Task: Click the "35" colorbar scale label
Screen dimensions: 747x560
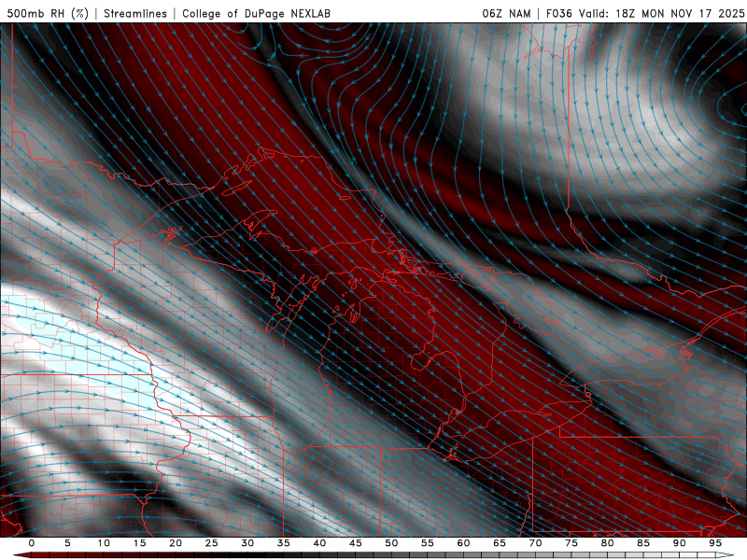Action: click(284, 543)
